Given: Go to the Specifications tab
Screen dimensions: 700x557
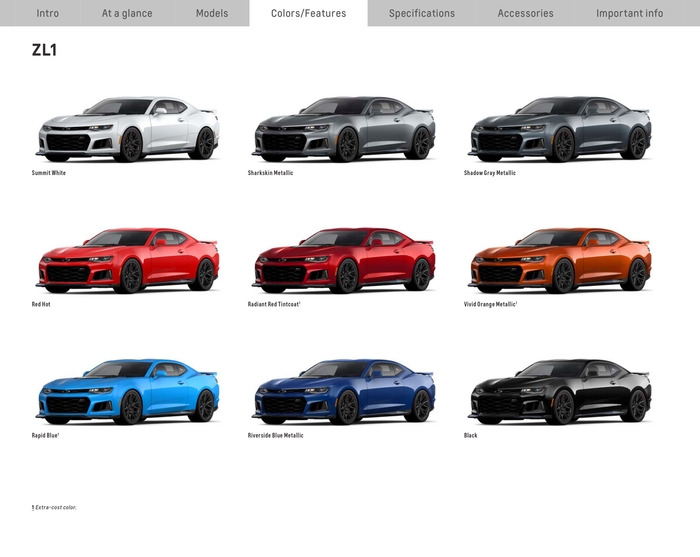Looking at the screenshot, I should [422, 13].
